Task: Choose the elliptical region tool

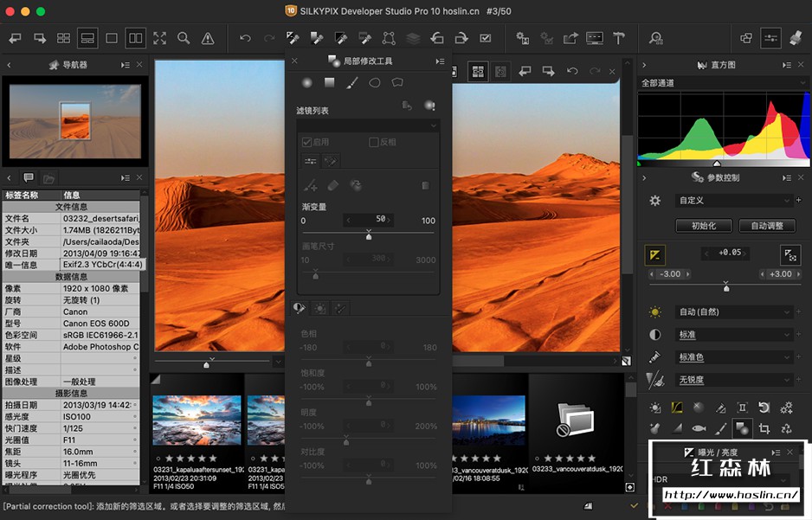Action: click(375, 83)
